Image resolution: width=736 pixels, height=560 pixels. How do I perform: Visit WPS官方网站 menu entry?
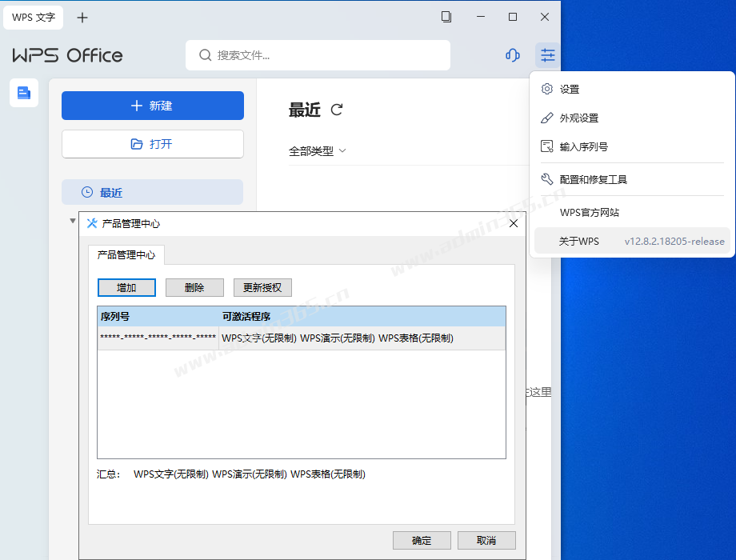(x=632, y=212)
